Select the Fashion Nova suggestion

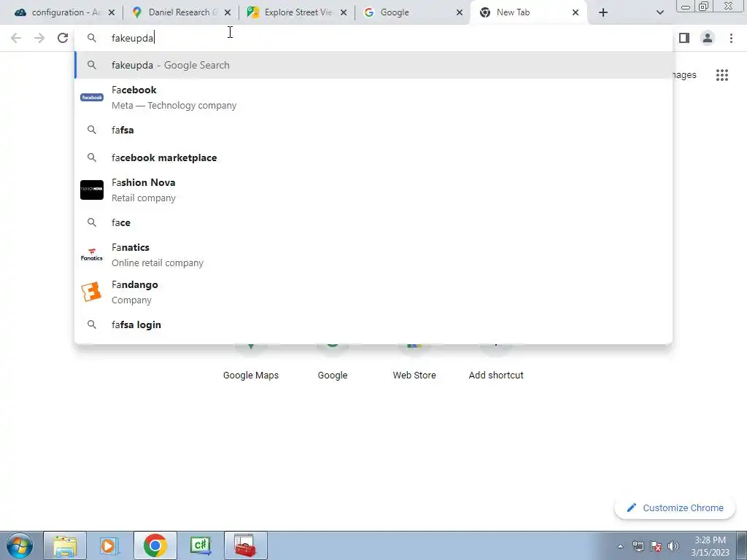(373, 190)
